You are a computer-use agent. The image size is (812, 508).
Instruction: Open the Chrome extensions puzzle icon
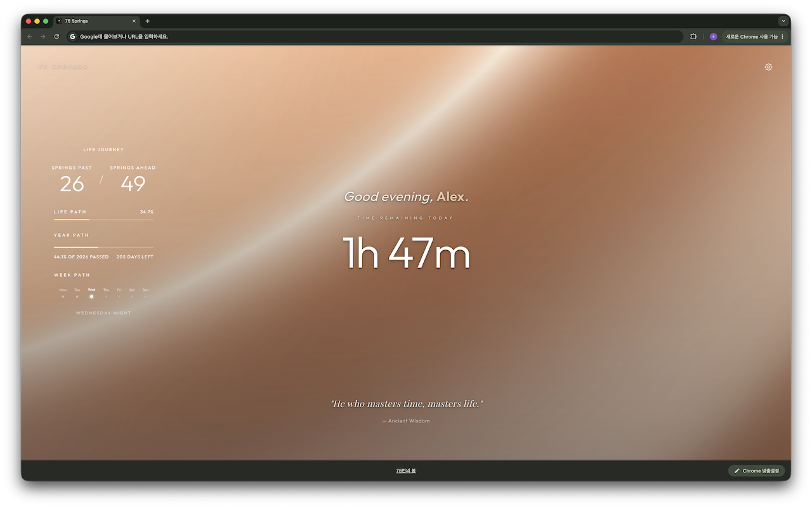pyautogui.click(x=693, y=37)
